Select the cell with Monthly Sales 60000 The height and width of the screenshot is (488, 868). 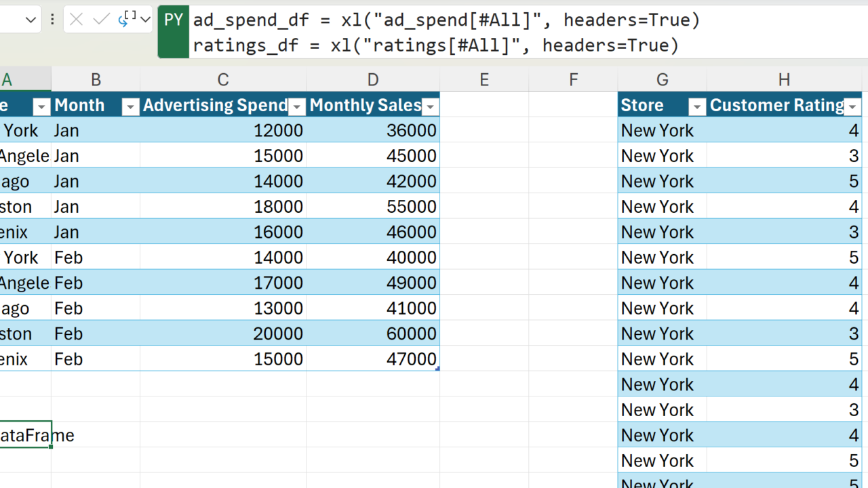click(373, 333)
